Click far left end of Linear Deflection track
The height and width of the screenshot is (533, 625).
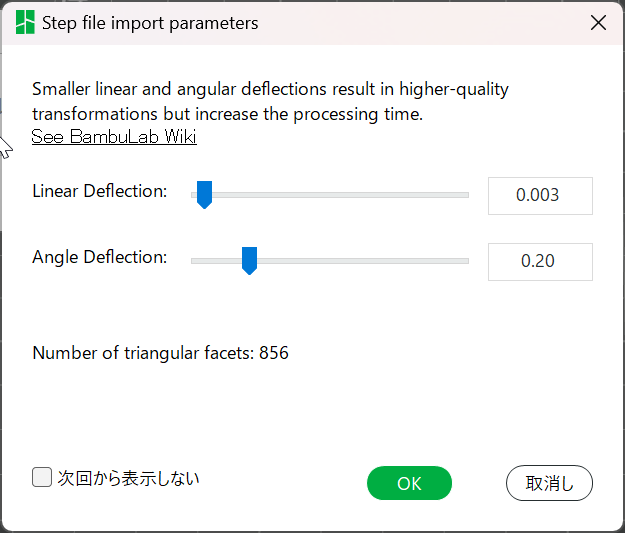point(194,195)
